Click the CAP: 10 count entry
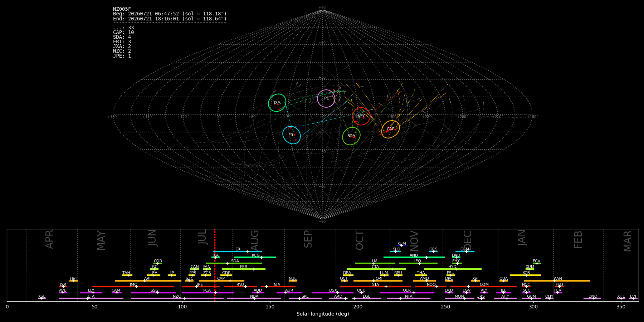Viewport: 644px width, 322px height. [x=123, y=33]
